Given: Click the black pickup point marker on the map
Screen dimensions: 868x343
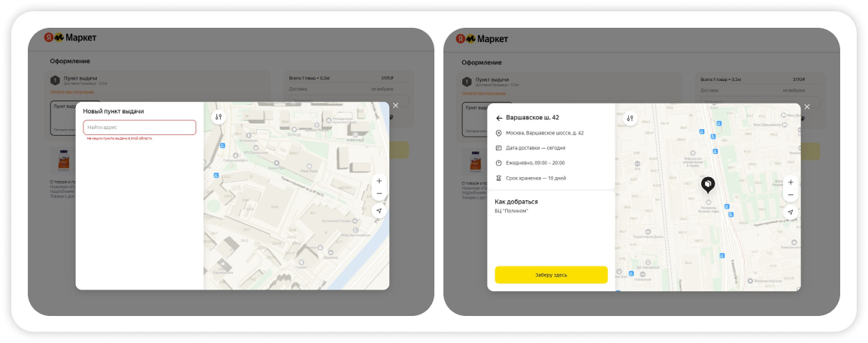Looking at the screenshot, I should click(x=708, y=185).
